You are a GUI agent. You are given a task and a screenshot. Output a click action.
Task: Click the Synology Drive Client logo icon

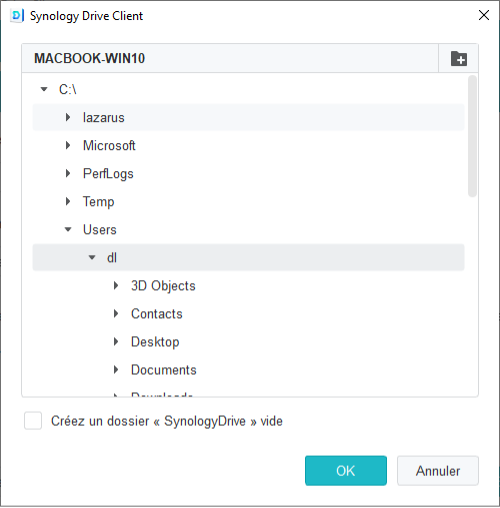pyautogui.click(x=17, y=16)
